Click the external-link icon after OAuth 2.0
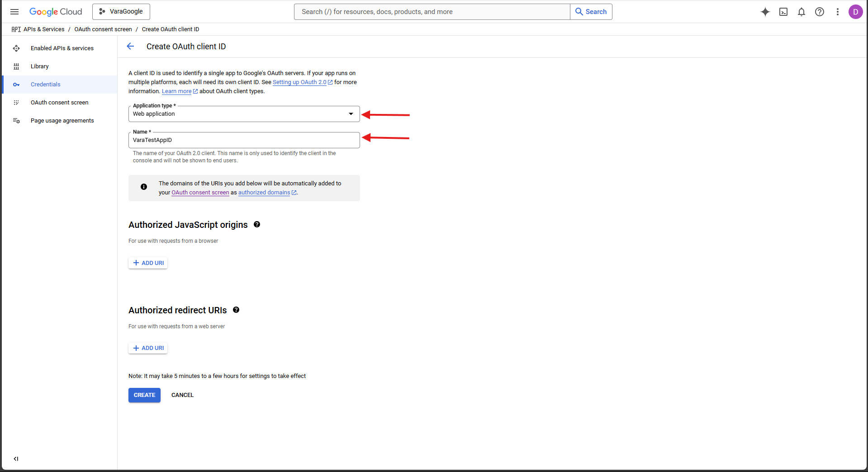This screenshot has height=472, width=868. point(330,82)
